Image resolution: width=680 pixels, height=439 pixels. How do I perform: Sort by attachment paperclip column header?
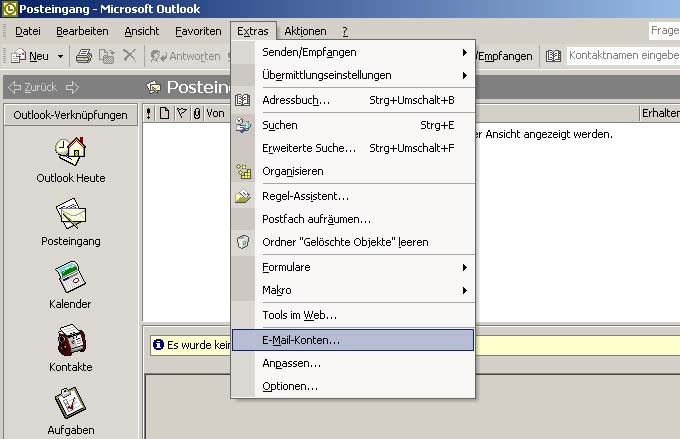coord(197,114)
